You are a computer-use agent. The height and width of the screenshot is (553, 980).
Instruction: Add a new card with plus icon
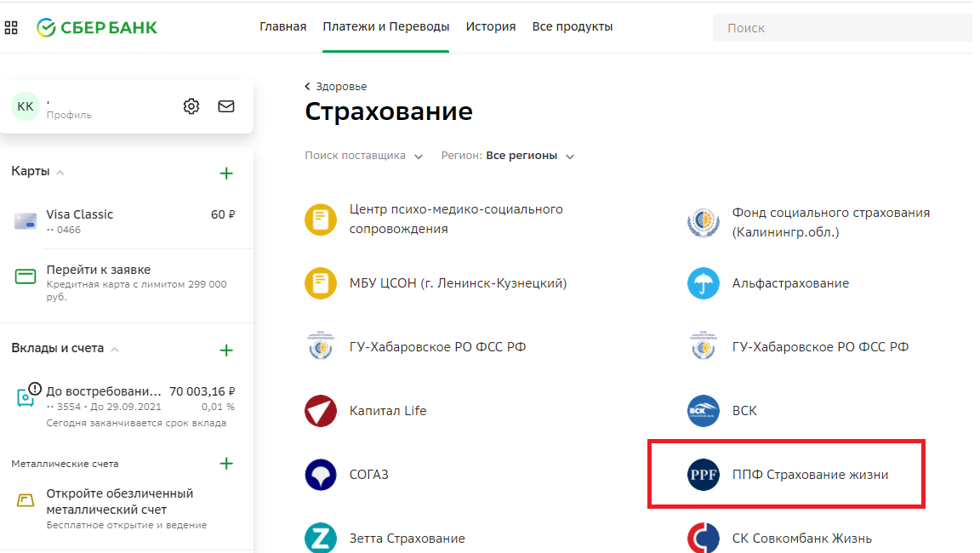[226, 173]
